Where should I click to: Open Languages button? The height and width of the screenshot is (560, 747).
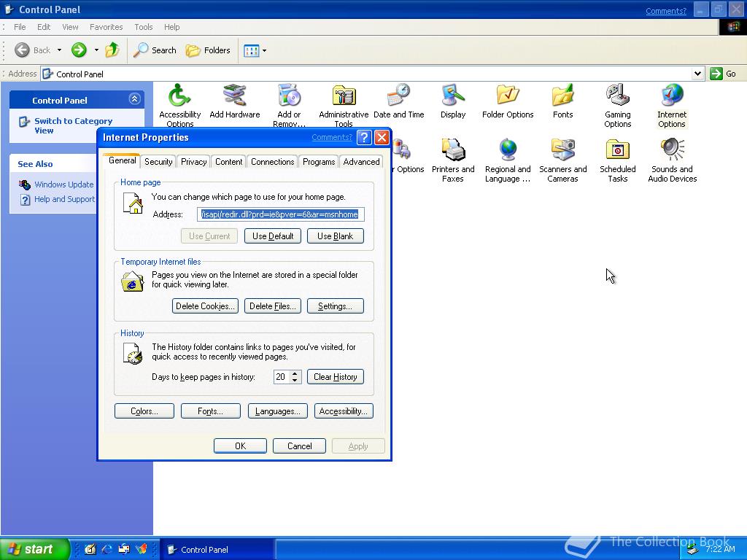[x=278, y=411]
